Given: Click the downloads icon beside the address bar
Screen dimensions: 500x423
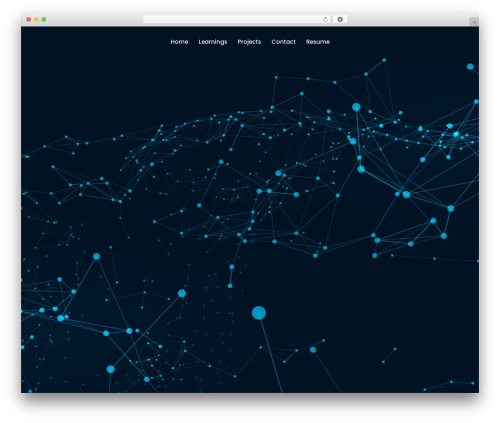Looking at the screenshot, I should pos(340,19).
